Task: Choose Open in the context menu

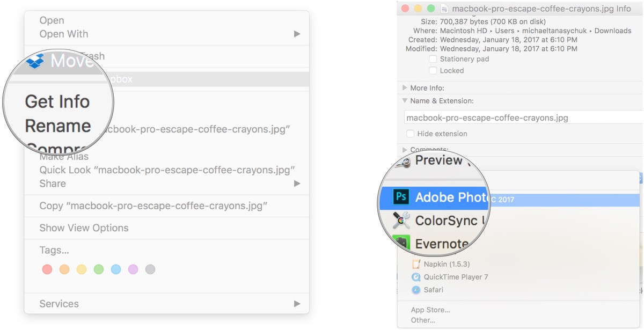Action: [52, 20]
